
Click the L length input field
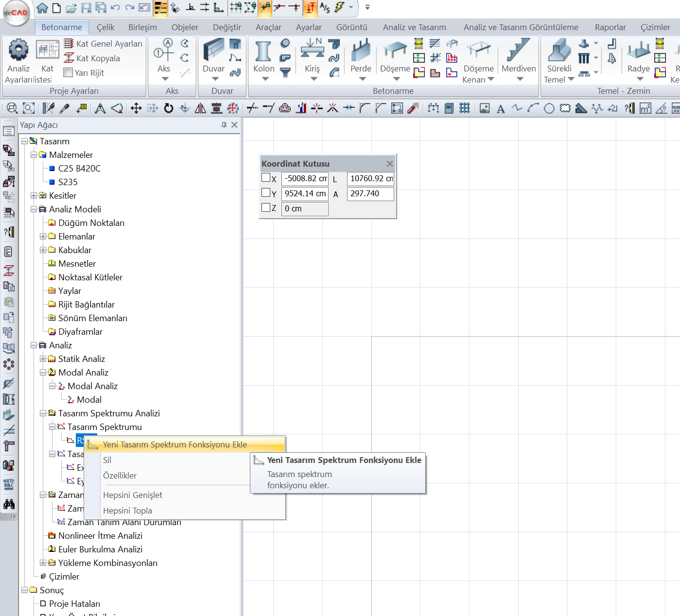(370, 179)
